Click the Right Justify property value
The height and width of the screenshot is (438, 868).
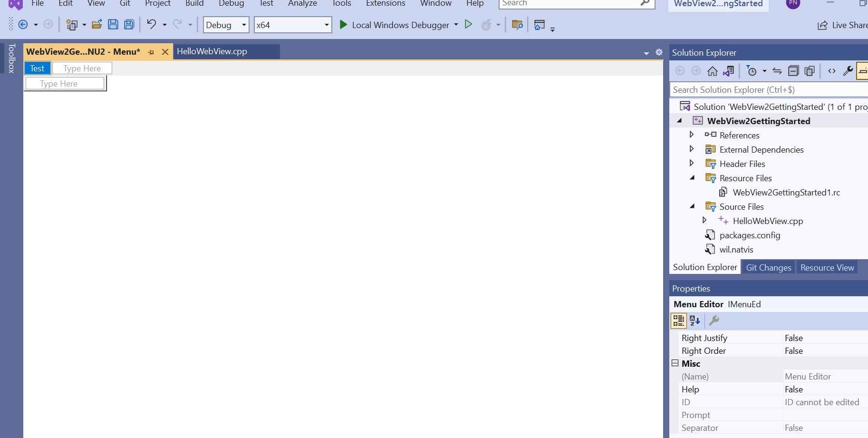826,338
